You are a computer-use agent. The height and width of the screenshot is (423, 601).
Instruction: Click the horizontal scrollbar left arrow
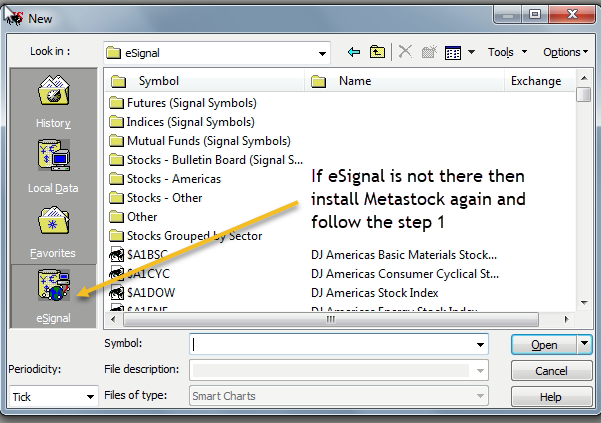pyautogui.click(x=113, y=319)
